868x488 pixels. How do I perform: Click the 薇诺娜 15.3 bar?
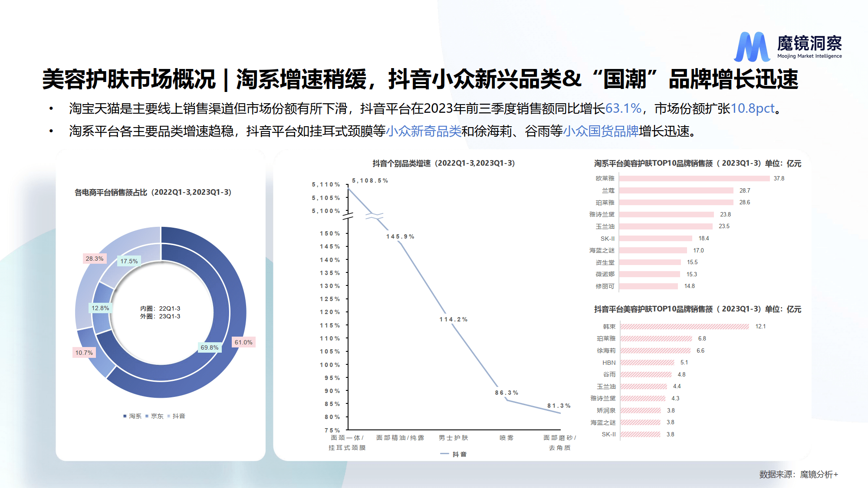point(650,274)
